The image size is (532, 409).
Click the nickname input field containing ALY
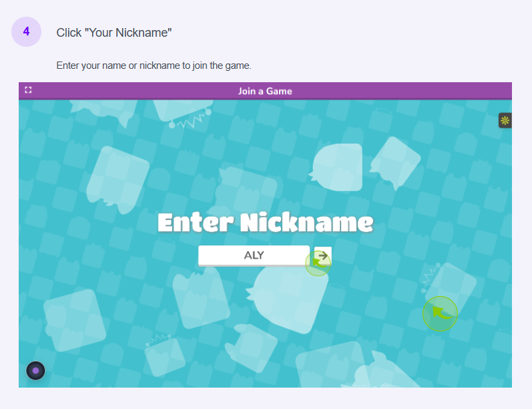coord(254,255)
